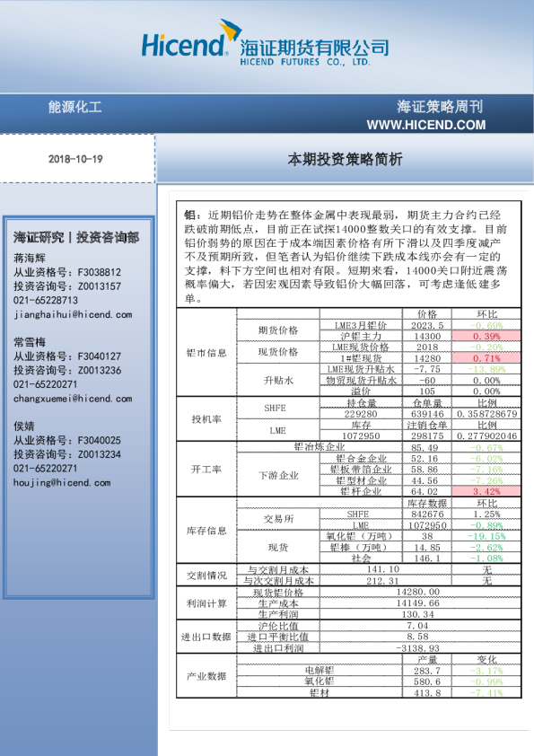Select the heading 本期投资策略简析

[345, 159]
